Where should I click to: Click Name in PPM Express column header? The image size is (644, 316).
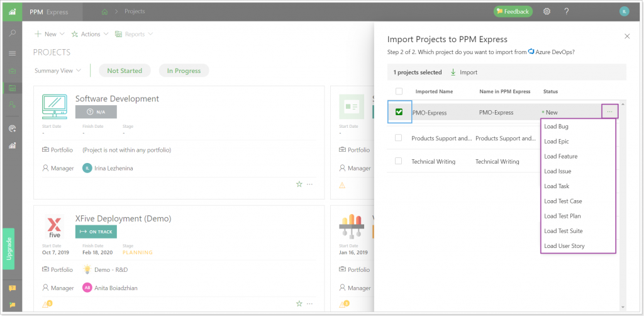[x=505, y=91]
